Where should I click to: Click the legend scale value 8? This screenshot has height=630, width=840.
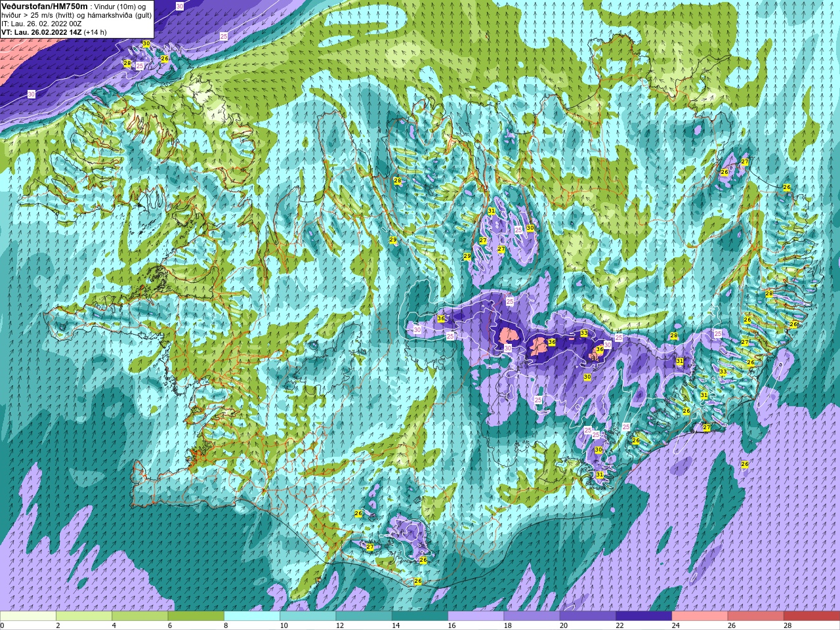(226, 625)
